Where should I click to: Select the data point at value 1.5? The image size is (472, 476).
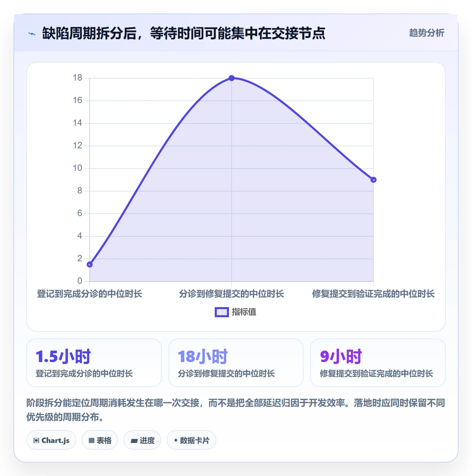(x=90, y=264)
